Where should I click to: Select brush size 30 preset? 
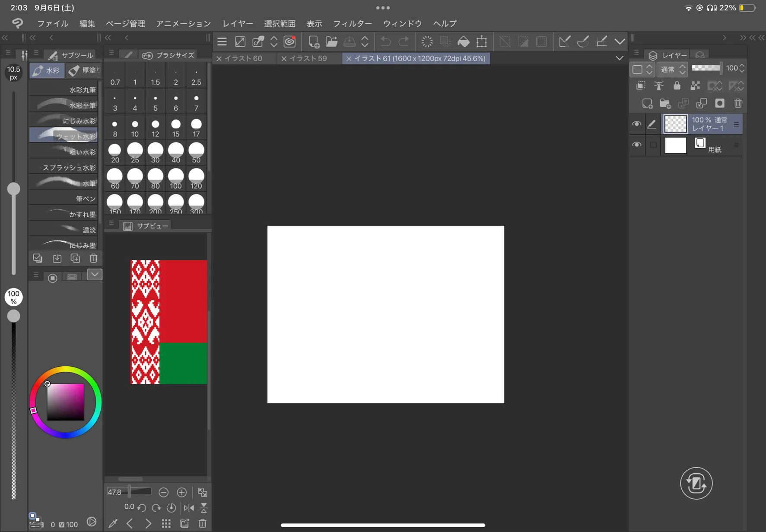coord(156,152)
